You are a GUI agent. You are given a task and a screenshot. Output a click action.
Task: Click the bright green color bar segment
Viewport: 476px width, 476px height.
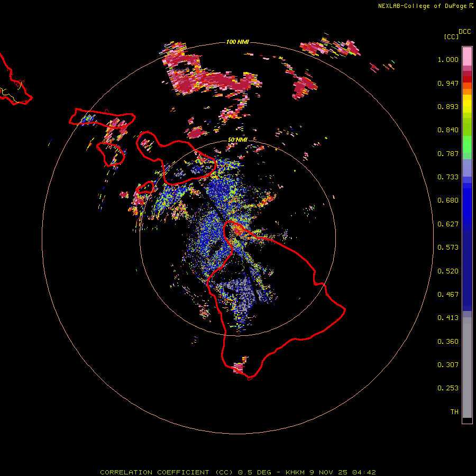coord(467,144)
